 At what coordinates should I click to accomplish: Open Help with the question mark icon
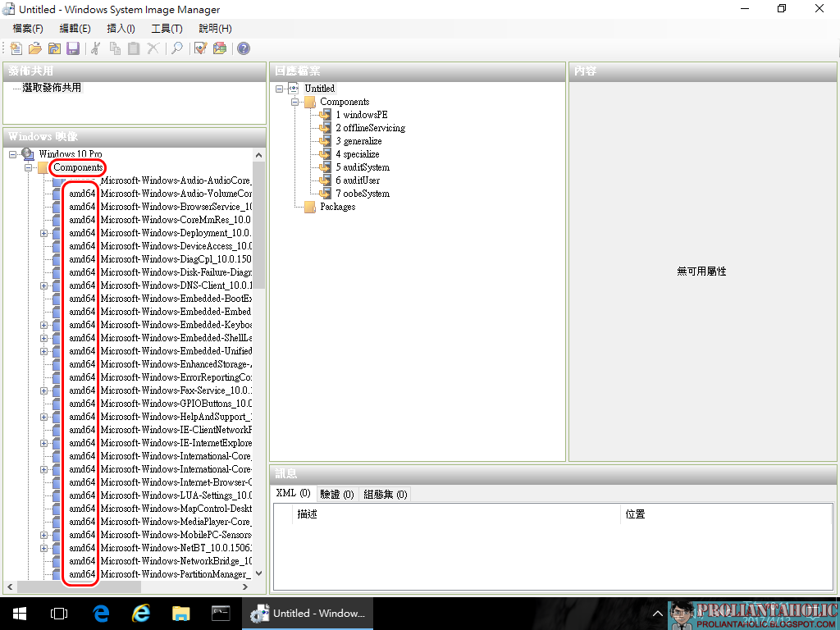click(243, 48)
